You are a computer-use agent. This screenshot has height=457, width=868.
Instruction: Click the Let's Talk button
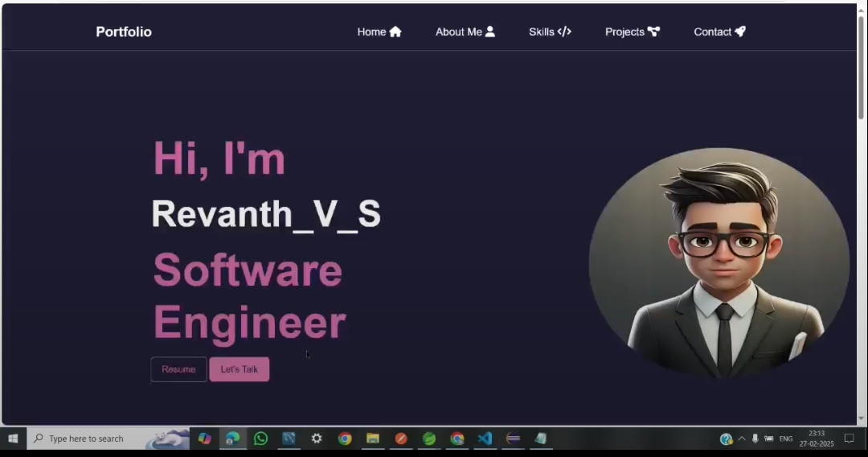(240, 369)
